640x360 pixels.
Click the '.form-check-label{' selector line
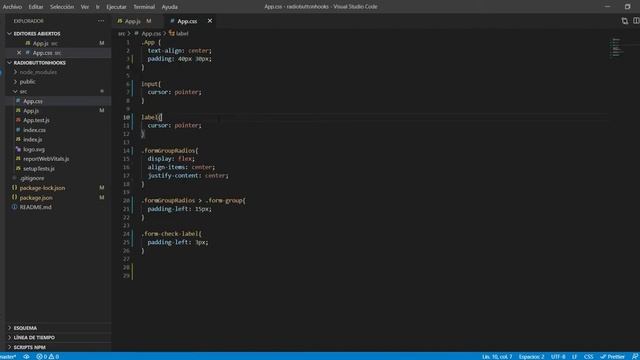click(171, 233)
